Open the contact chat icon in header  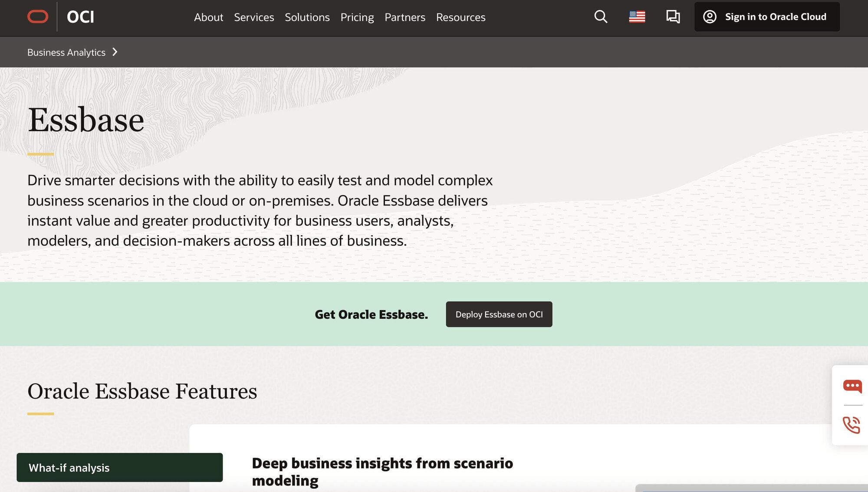673,17
